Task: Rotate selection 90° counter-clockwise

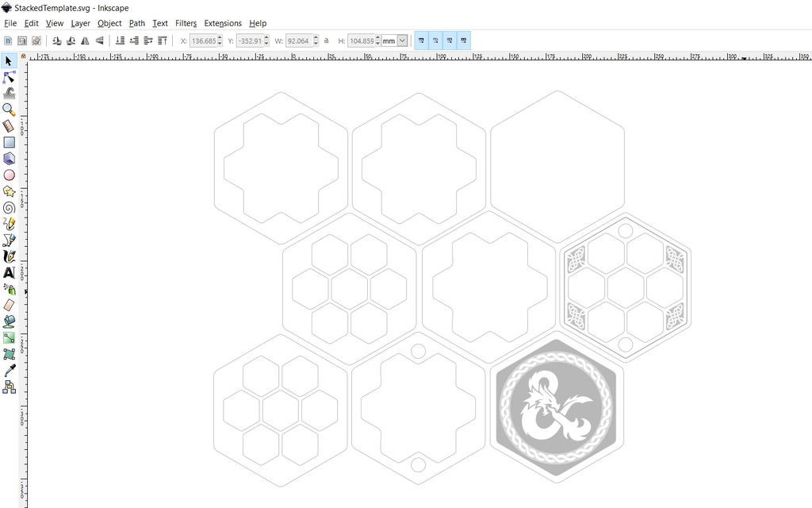Action: click(x=57, y=40)
